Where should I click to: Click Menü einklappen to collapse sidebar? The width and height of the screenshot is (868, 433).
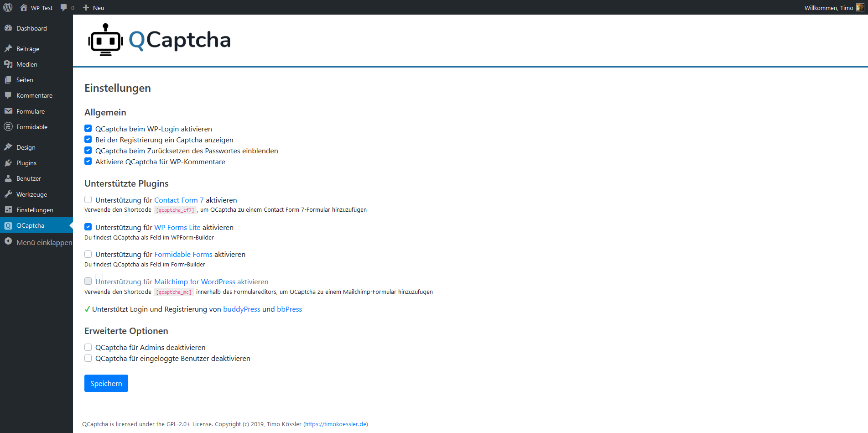pyautogui.click(x=36, y=242)
